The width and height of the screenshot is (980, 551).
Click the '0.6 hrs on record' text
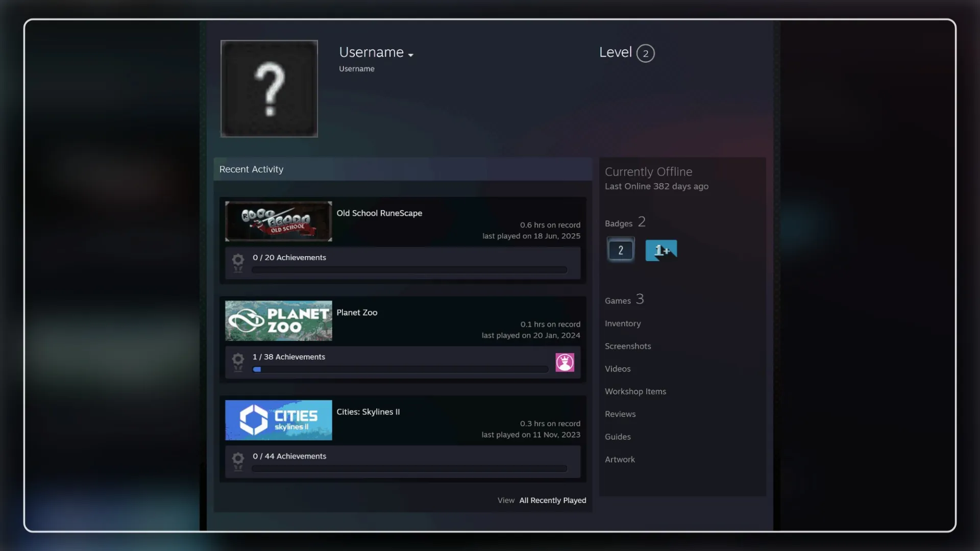(x=550, y=225)
